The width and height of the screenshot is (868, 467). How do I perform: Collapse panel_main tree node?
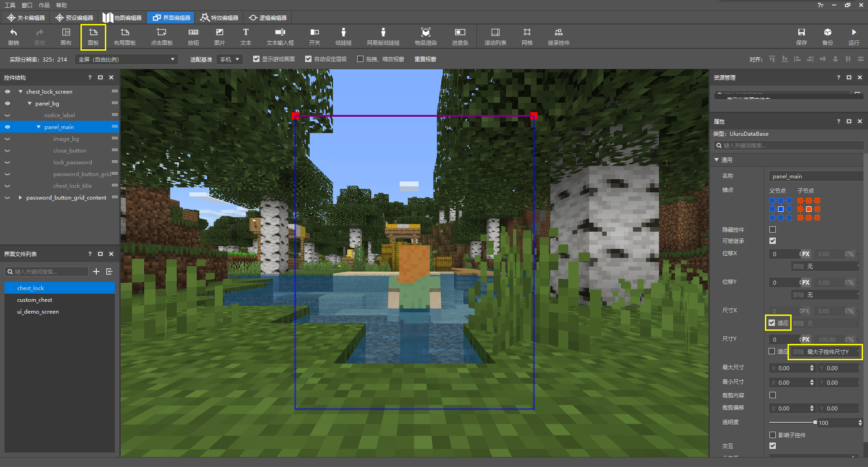[x=38, y=127]
